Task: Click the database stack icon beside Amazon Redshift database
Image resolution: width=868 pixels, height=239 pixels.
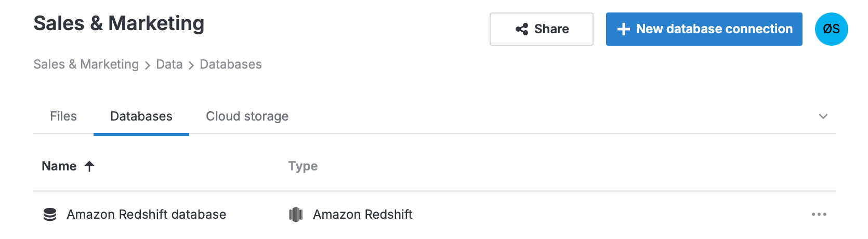Action: (50, 215)
